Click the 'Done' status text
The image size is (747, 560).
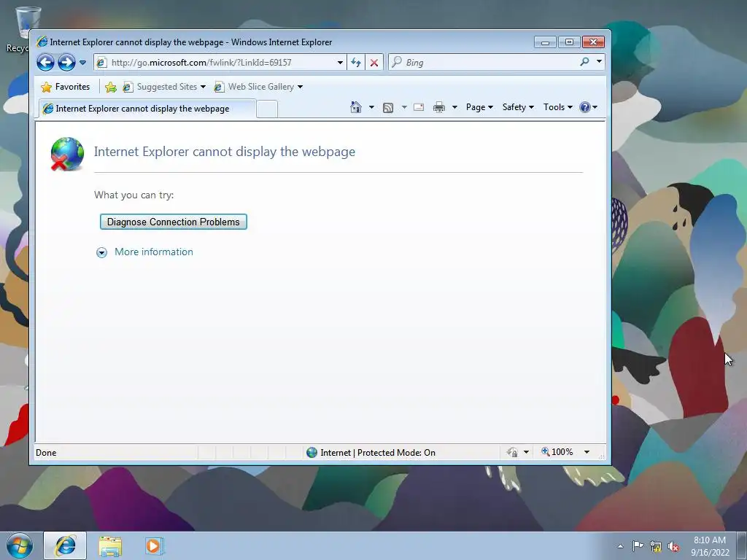point(46,453)
